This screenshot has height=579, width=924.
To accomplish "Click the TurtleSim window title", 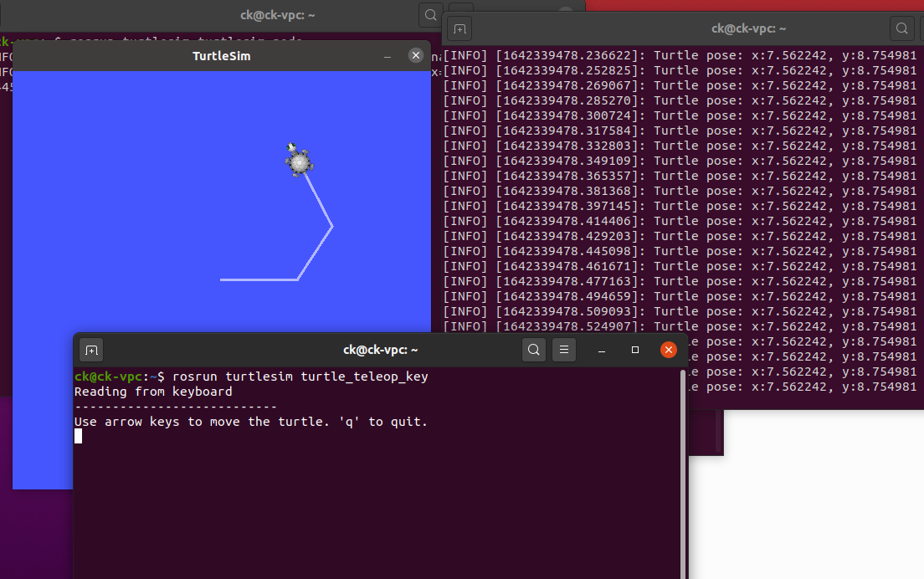I will [222, 56].
